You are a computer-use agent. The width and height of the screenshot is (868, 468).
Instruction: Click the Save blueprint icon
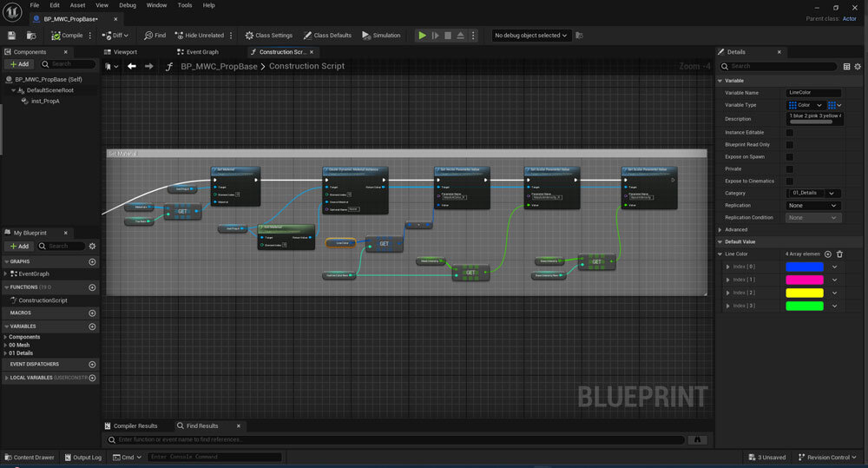[x=12, y=36]
